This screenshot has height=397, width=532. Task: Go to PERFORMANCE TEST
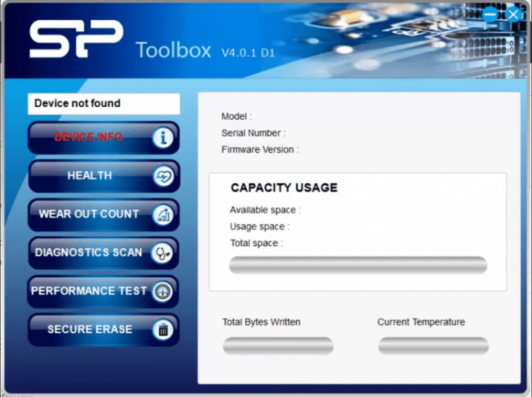tap(103, 291)
